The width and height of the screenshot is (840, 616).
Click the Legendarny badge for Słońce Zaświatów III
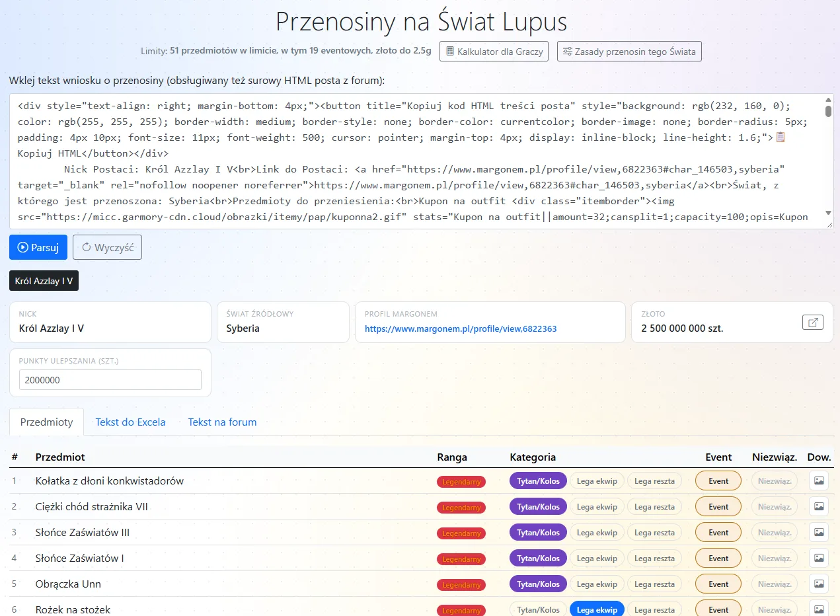tap(461, 533)
